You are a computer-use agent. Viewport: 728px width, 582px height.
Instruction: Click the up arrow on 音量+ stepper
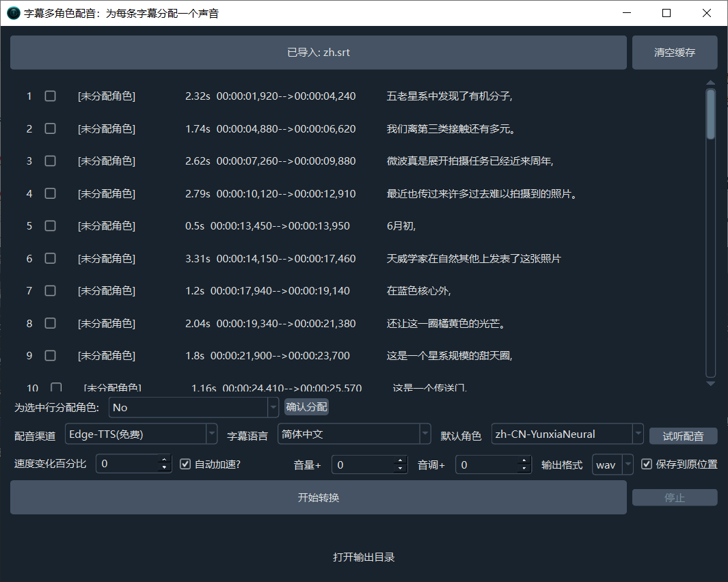(x=401, y=460)
